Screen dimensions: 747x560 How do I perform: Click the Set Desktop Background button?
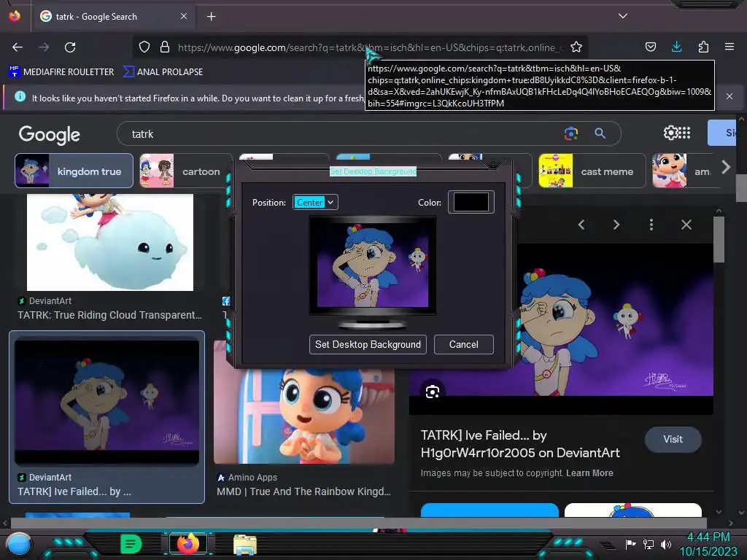(368, 344)
